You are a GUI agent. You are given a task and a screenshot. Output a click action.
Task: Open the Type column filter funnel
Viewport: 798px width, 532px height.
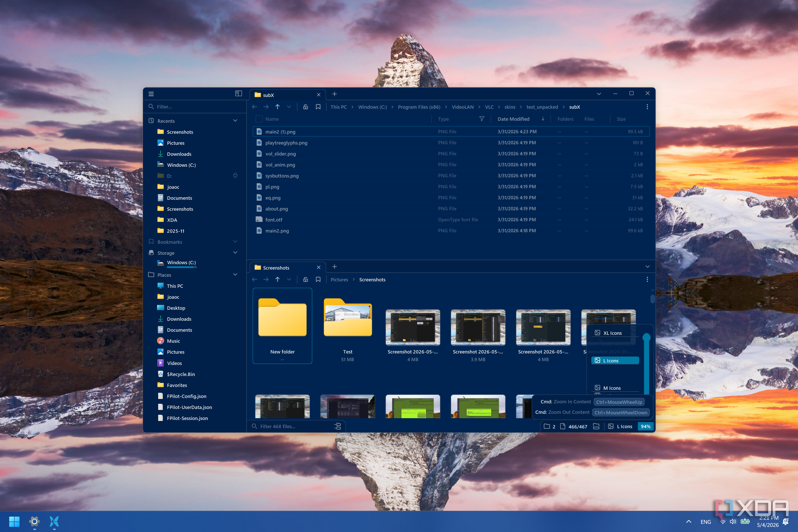point(482,119)
